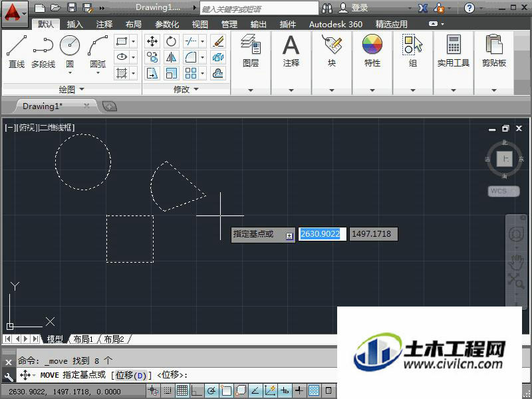Toggle Ortho mode in the status bar
The height and width of the screenshot is (399, 532).
[x=197, y=390]
